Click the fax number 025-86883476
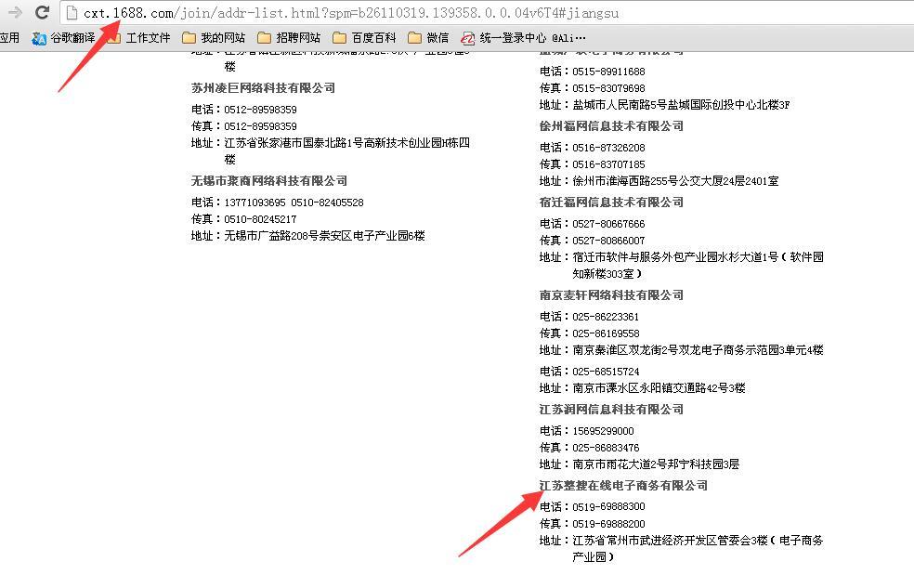 pos(606,448)
